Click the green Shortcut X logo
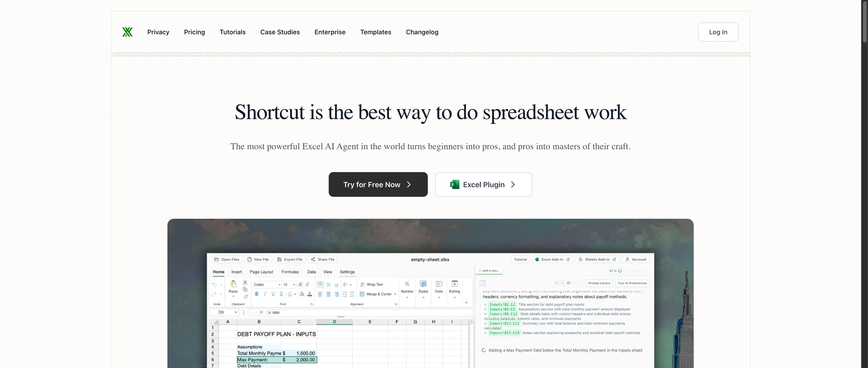 coord(127,32)
